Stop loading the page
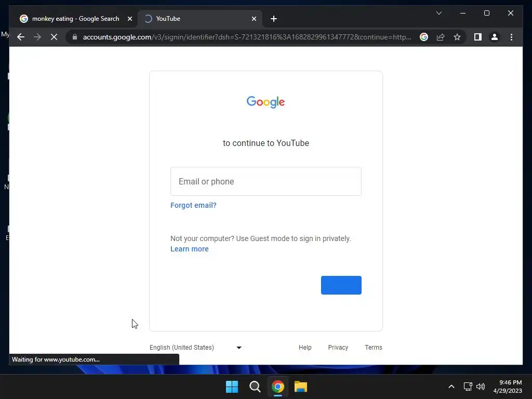 (54, 37)
